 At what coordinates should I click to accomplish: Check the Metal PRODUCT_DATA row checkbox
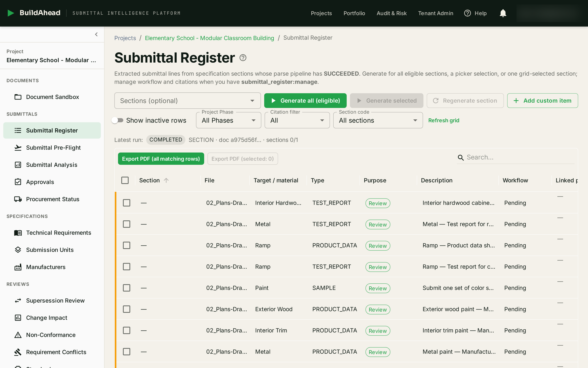point(126,352)
